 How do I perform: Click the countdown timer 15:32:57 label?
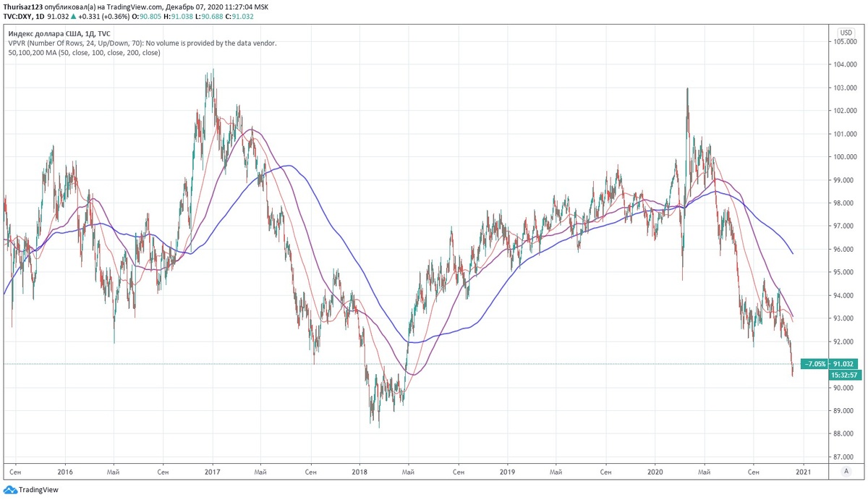[845, 375]
